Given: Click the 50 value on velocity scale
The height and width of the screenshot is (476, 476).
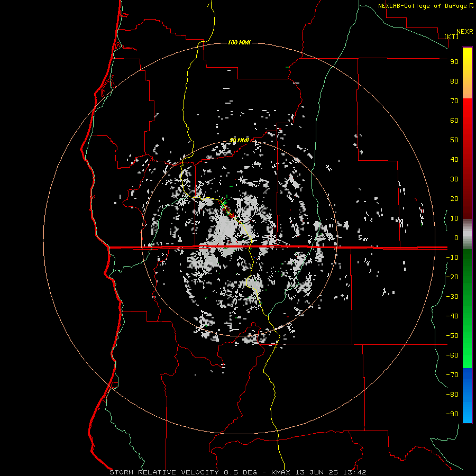Looking at the screenshot, I should tap(454, 140).
